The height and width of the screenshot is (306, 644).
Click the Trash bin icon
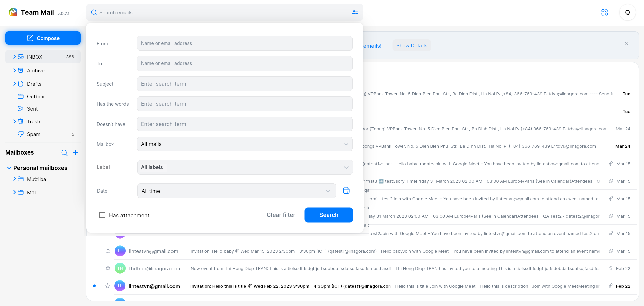[21, 121]
